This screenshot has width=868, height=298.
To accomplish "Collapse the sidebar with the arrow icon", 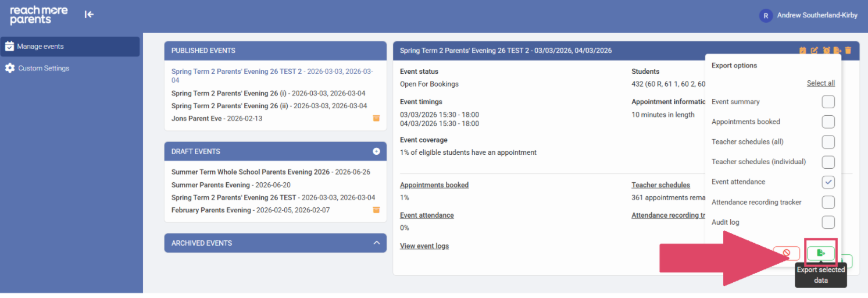I will [89, 15].
